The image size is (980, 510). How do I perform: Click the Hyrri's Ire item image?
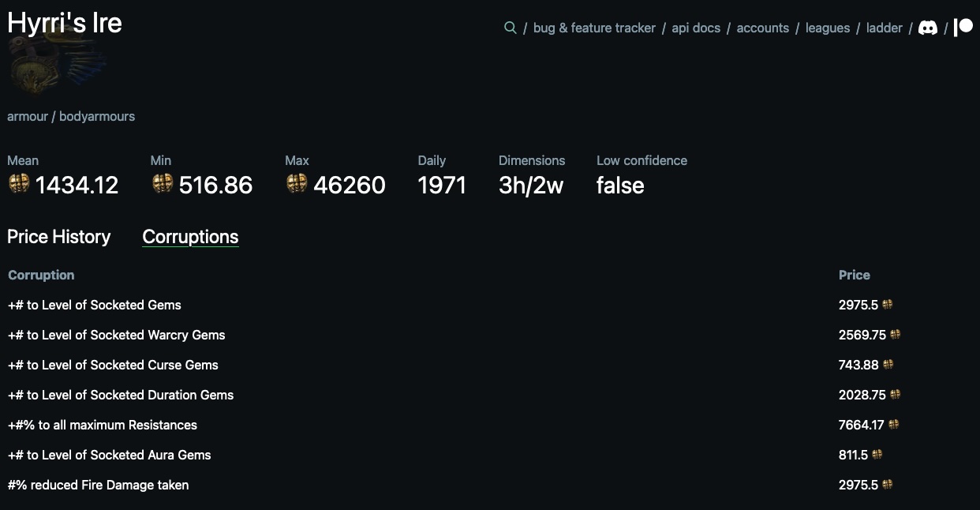57,63
